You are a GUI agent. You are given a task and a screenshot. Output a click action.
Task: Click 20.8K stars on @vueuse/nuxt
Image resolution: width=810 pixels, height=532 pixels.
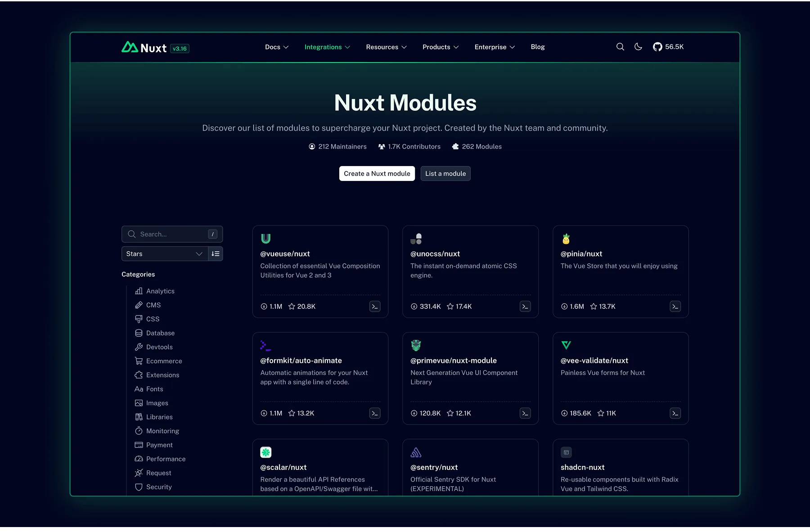point(302,307)
